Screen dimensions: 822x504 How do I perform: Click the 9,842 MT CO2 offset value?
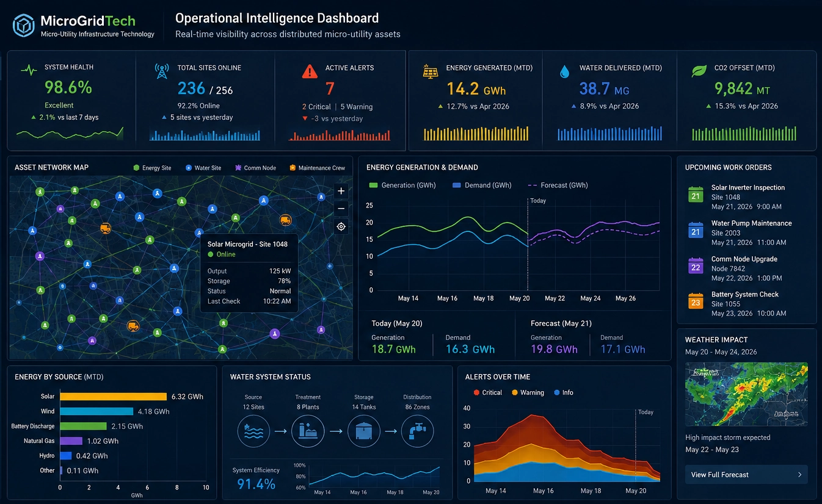[x=742, y=89]
